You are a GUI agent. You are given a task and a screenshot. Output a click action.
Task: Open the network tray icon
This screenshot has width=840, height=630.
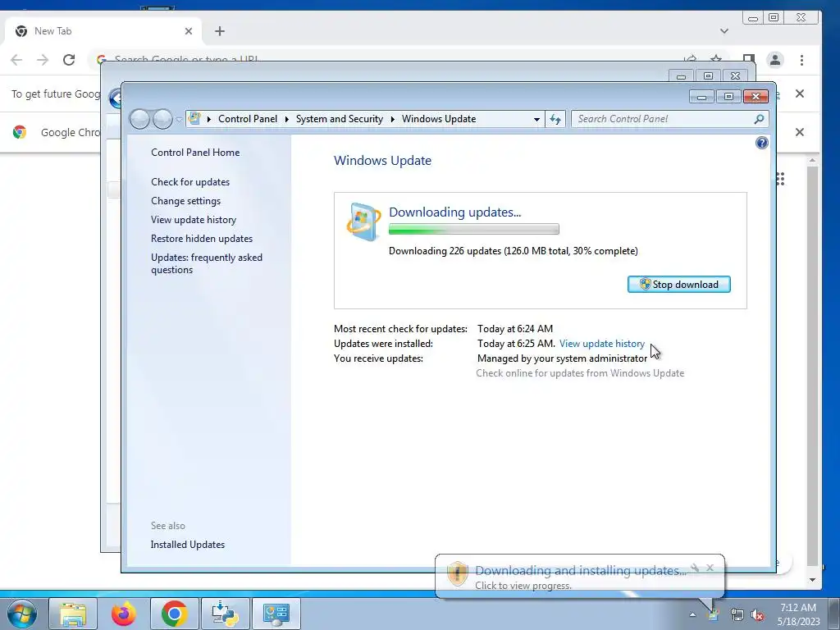(x=737, y=615)
